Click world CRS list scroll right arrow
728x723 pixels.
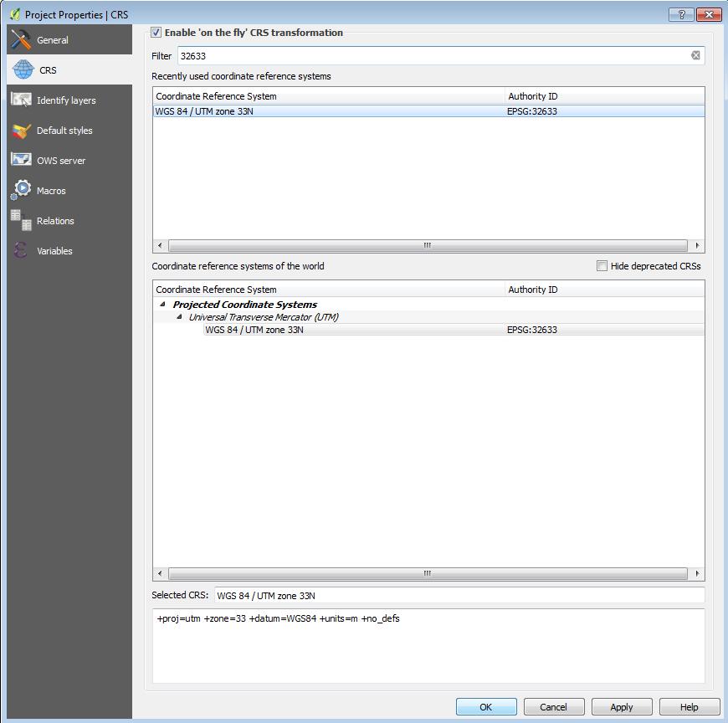[x=697, y=573]
